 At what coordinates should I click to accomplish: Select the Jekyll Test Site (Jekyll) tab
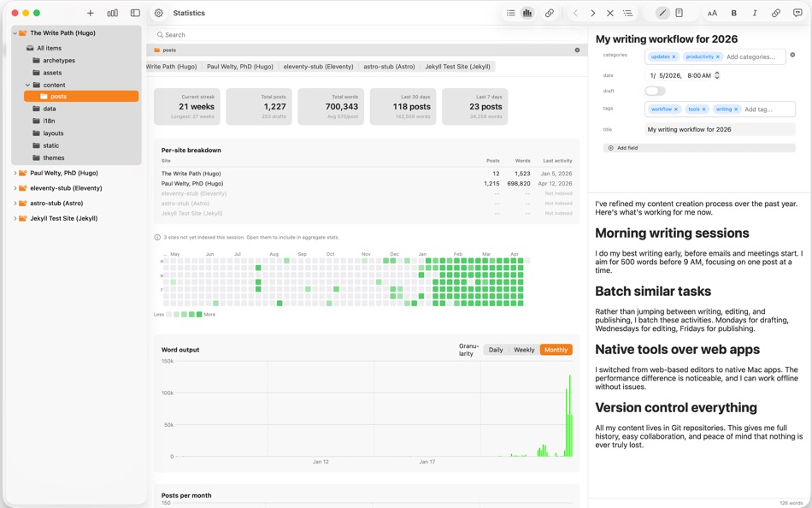pyautogui.click(x=458, y=67)
